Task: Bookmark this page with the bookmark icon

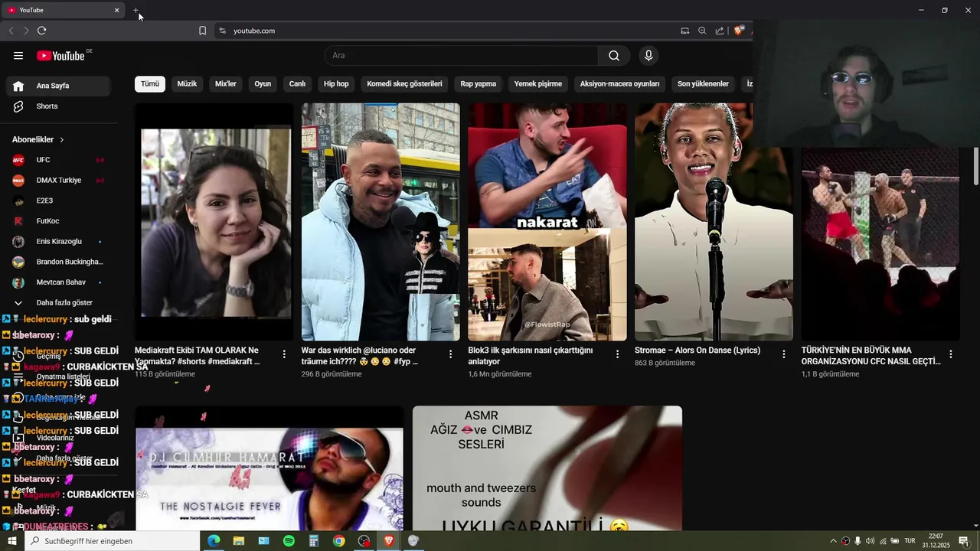Action: [202, 31]
